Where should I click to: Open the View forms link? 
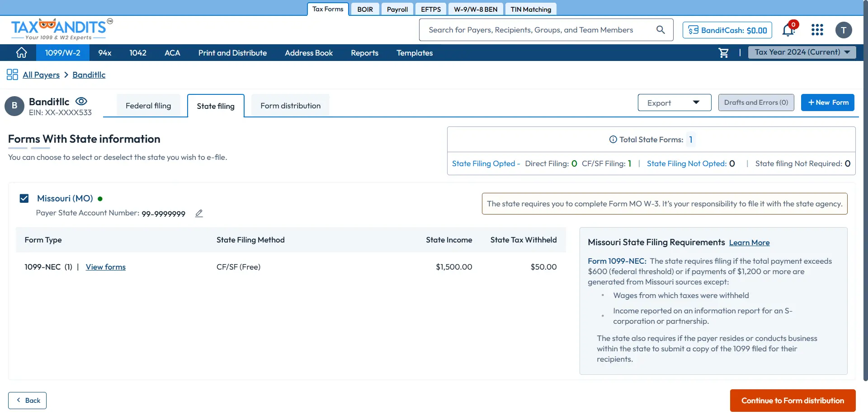tap(106, 267)
